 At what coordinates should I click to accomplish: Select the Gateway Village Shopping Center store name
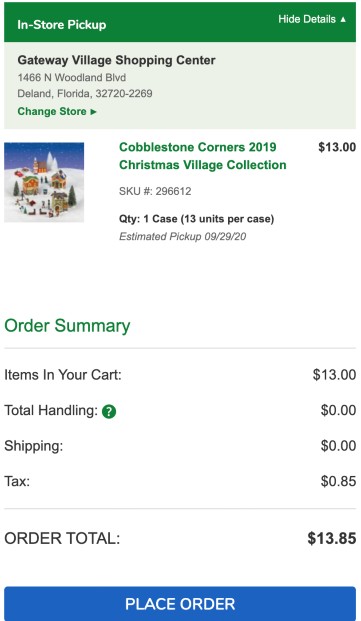pos(116,60)
